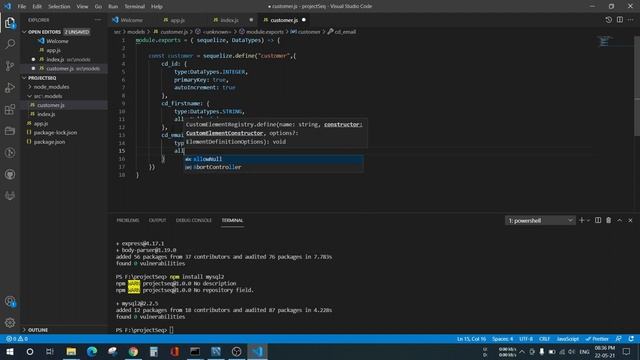The image size is (640, 360).
Task: Open the Source Control view
Action: 10,66
